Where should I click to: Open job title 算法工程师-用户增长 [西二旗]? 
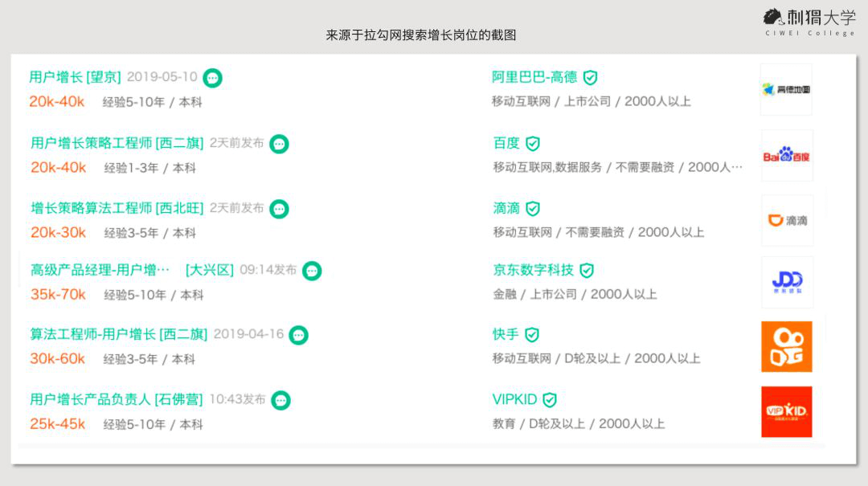(x=118, y=334)
